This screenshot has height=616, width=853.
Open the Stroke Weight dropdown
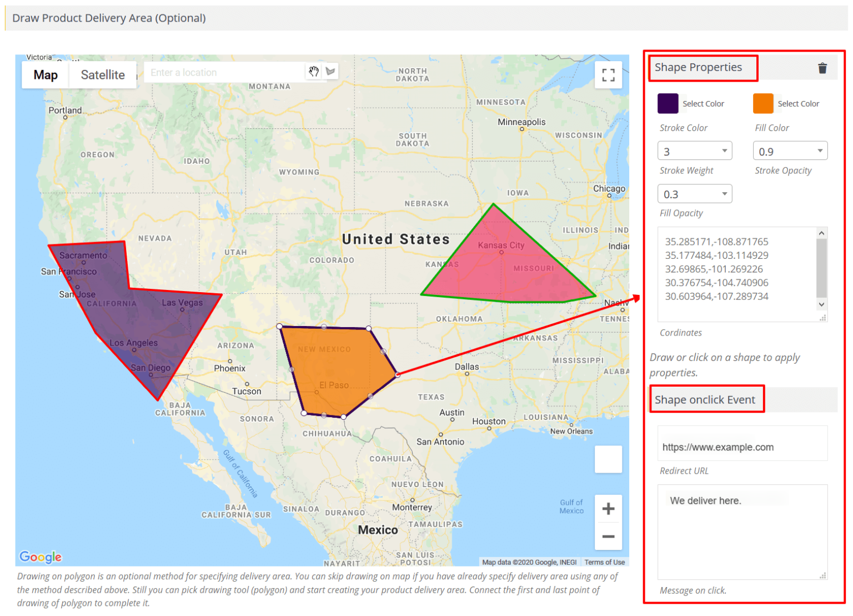[x=695, y=150]
